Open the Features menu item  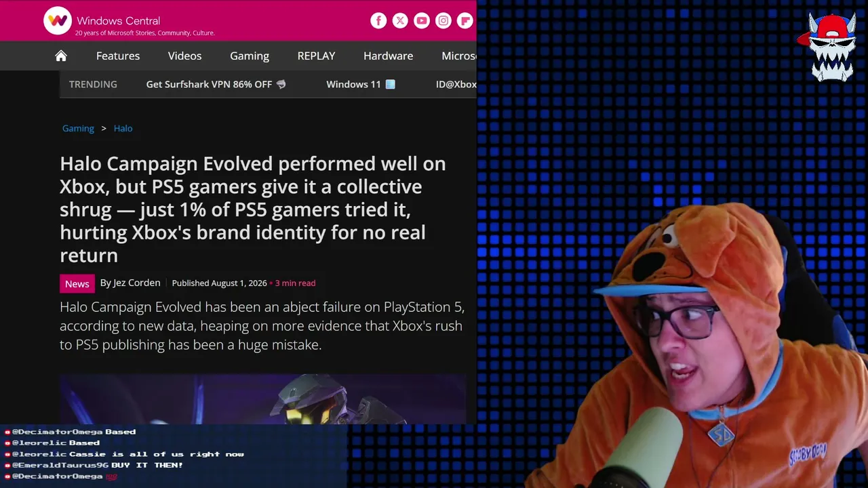pyautogui.click(x=118, y=56)
